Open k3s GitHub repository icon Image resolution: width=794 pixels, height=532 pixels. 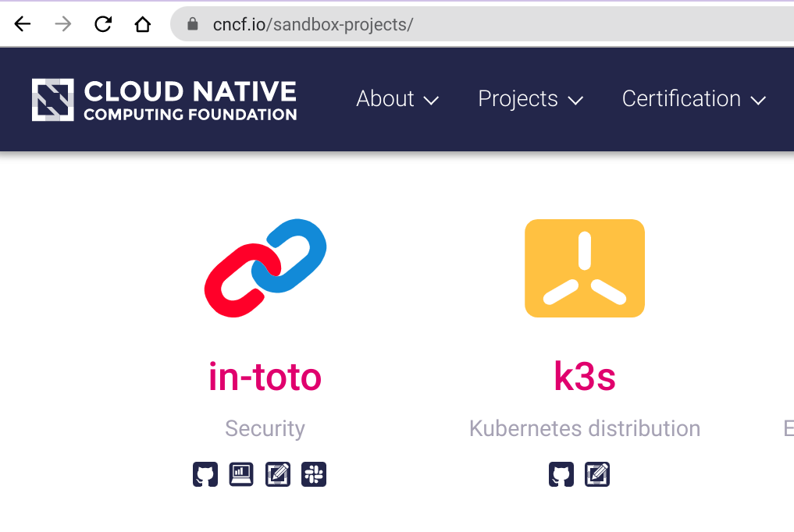coord(561,474)
